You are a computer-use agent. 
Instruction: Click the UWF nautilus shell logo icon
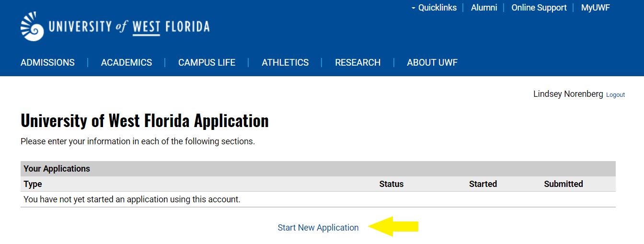32,26
